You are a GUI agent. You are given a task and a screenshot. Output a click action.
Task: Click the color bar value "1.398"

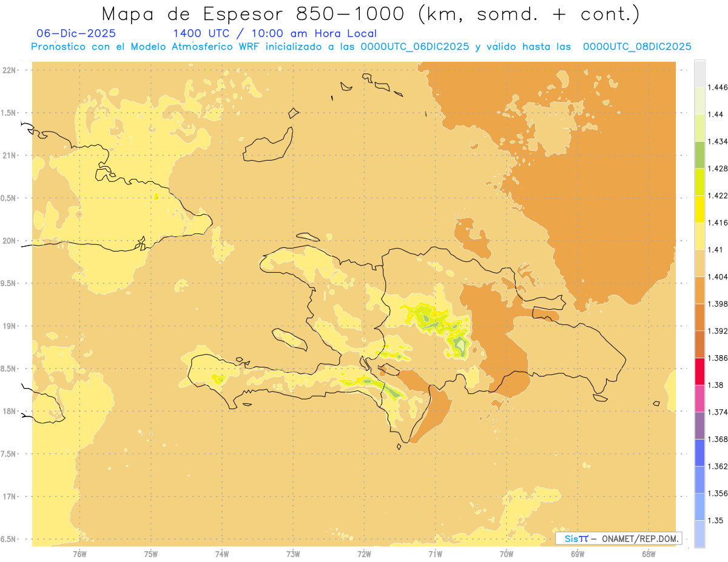click(718, 304)
